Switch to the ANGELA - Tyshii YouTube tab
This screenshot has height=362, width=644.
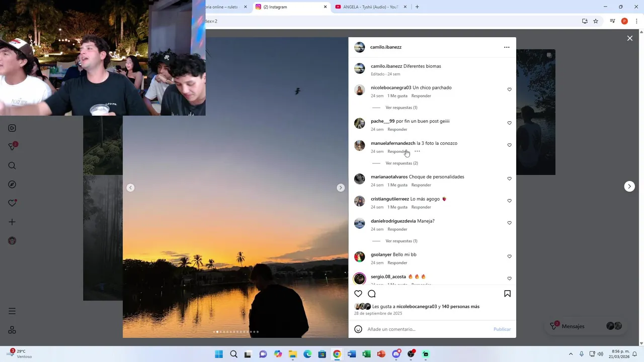point(370,7)
